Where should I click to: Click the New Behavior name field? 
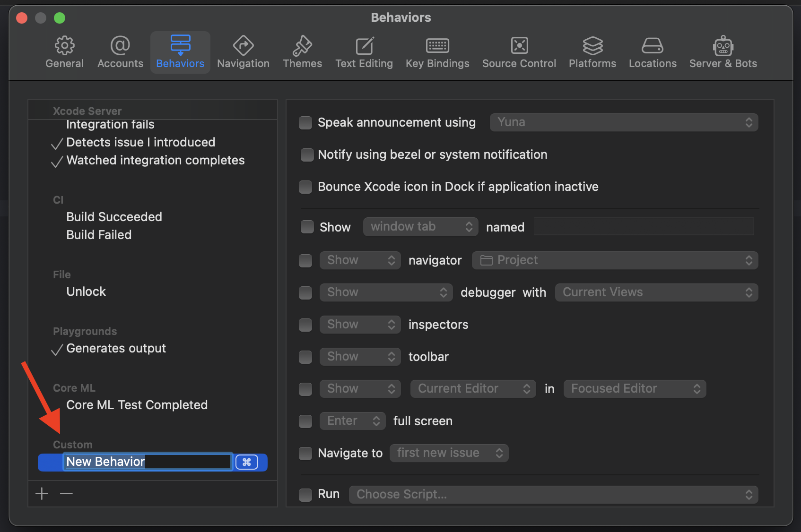[148, 462]
